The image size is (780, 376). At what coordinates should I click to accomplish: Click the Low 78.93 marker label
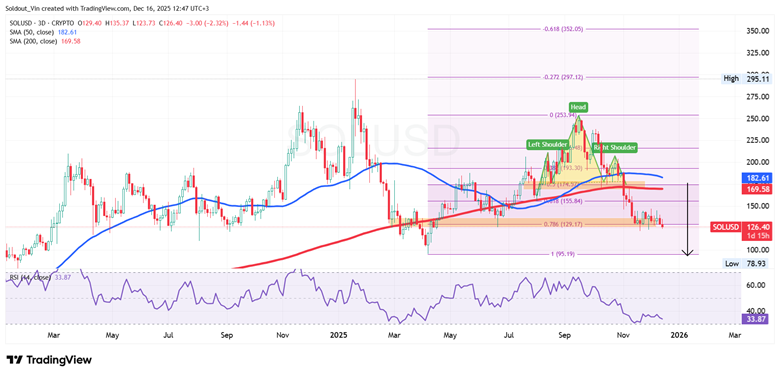click(746, 264)
